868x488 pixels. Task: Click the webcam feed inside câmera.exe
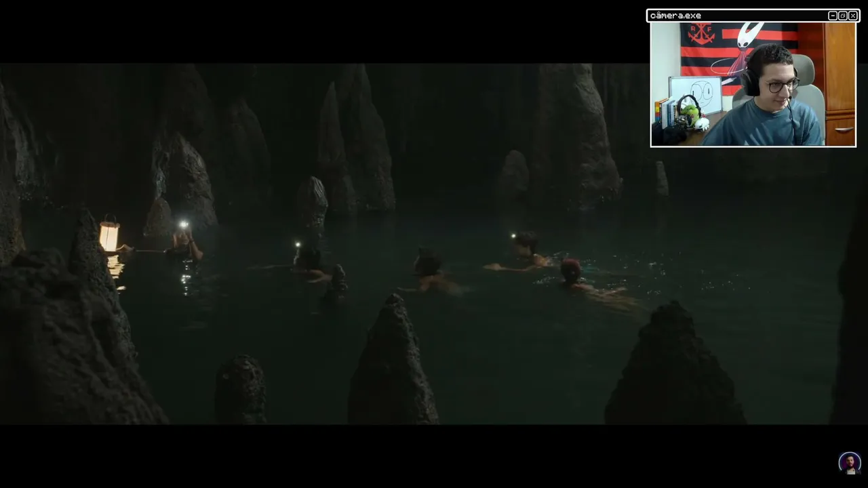pos(753,84)
